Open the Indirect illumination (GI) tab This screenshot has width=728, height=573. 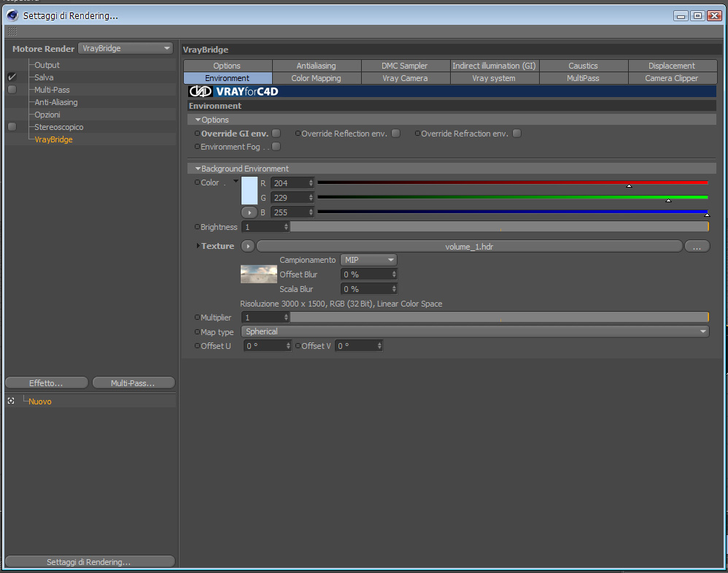(494, 66)
